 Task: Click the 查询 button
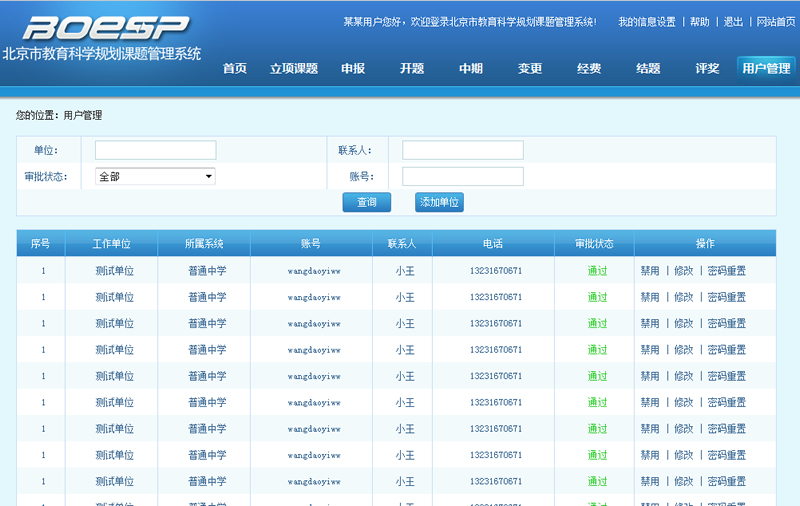pyautogui.click(x=367, y=203)
